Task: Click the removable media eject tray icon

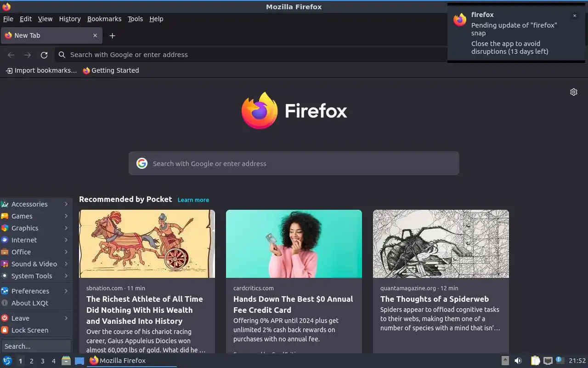Action: click(x=505, y=361)
